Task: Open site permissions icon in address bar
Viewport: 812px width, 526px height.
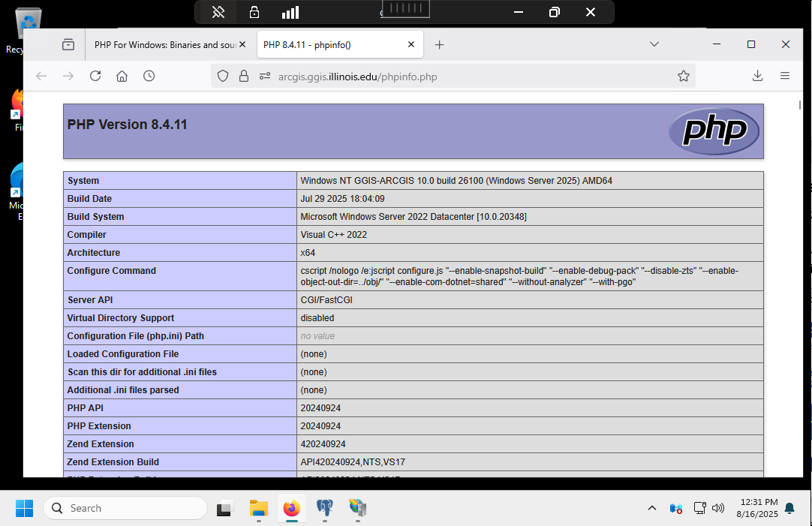Action: 264,76
